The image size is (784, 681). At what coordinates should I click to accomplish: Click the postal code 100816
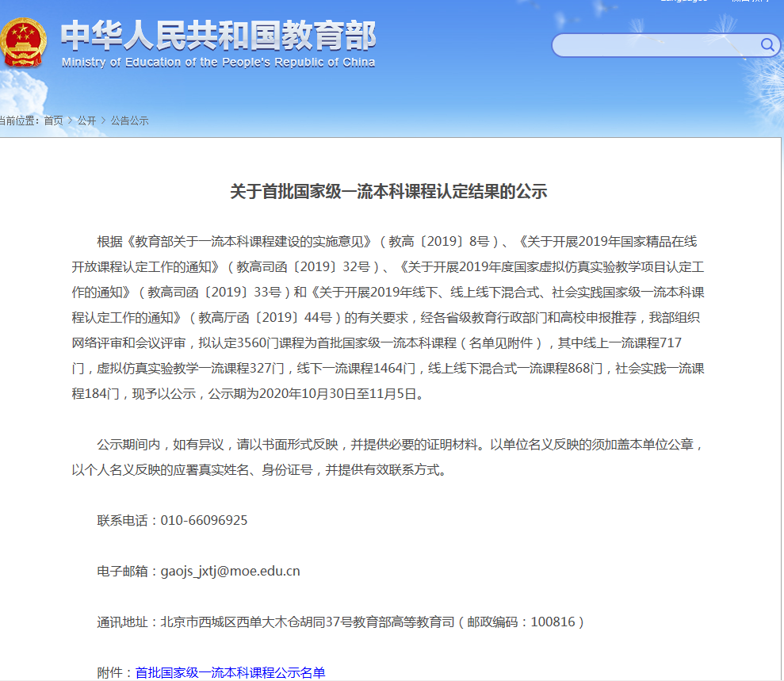point(553,622)
